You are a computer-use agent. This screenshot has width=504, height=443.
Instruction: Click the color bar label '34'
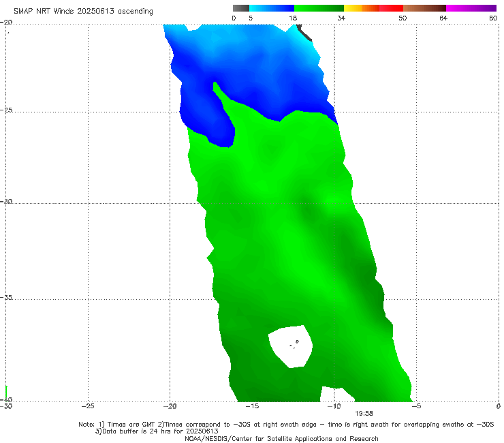click(341, 18)
